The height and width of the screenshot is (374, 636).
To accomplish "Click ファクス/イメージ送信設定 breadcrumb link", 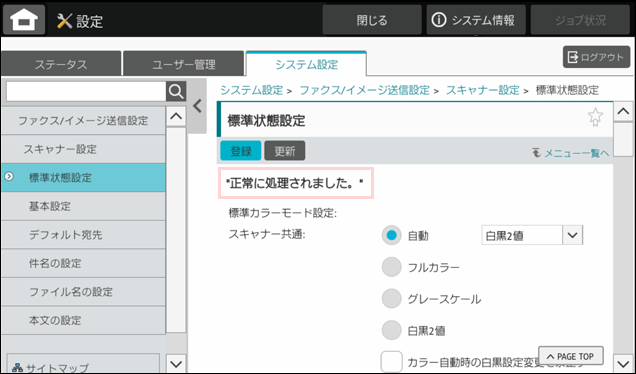I will (364, 90).
